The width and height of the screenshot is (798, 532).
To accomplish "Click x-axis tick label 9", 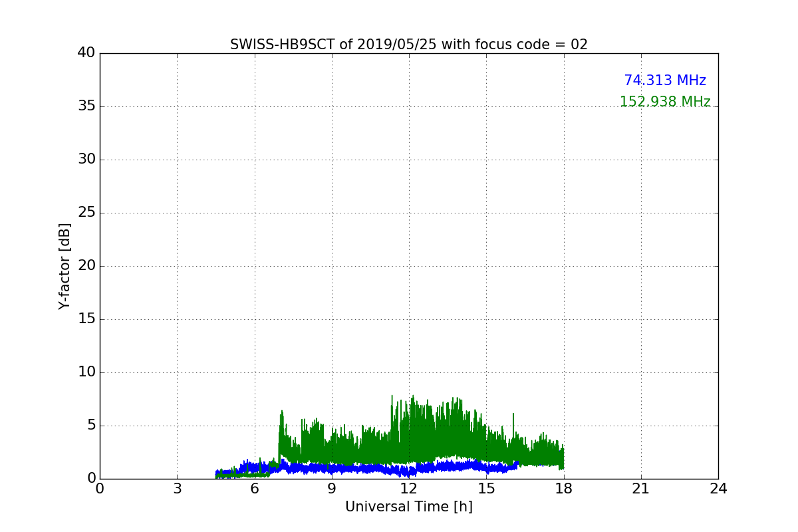I will click(332, 489).
